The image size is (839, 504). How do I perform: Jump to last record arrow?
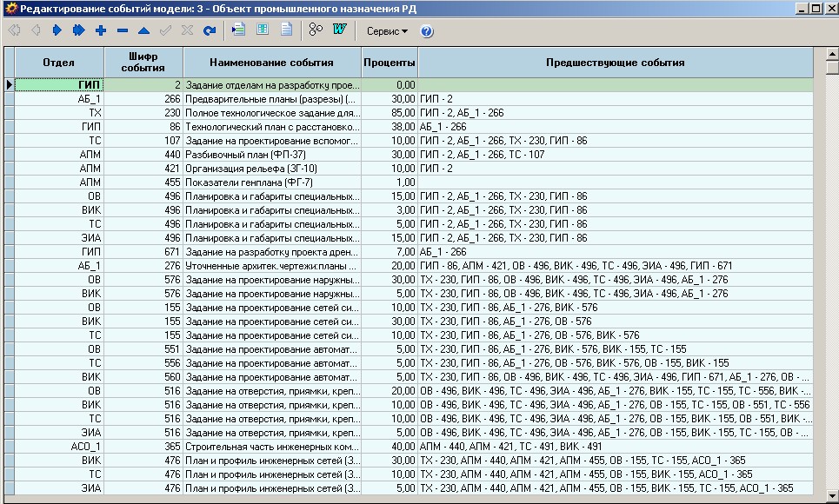[x=78, y=30]
